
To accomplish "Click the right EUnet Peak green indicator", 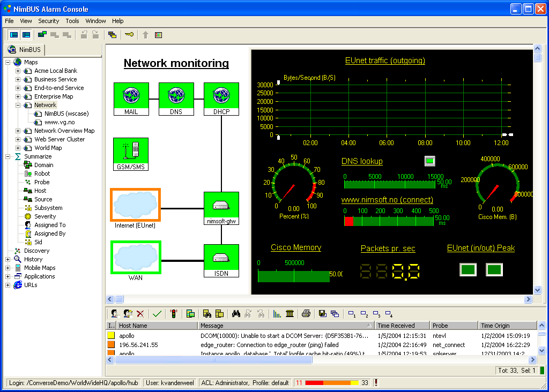I will (x=494, y=269).
